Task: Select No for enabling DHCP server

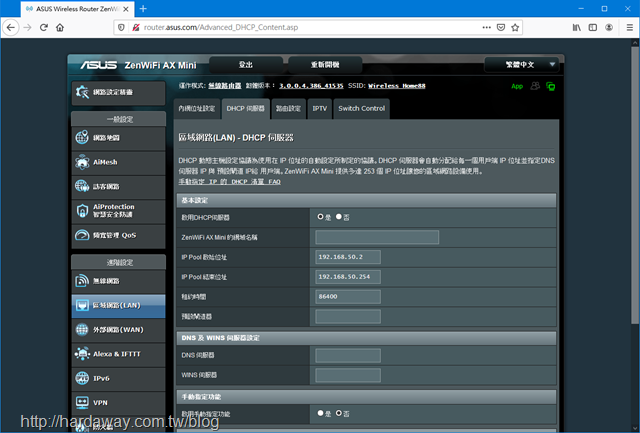Action: [339, 217]
